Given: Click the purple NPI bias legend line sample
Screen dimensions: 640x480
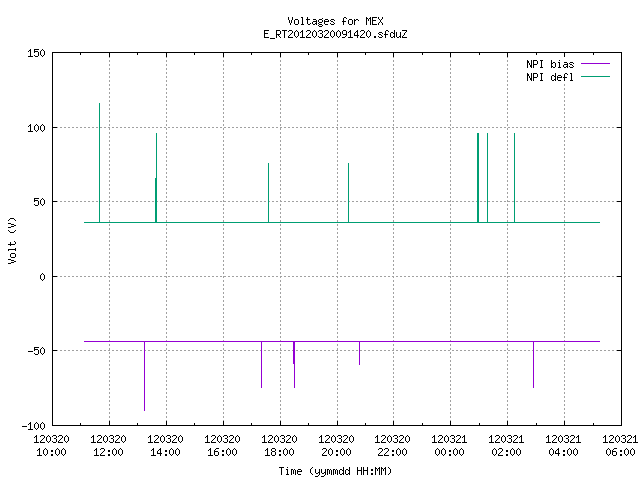Looking at the screenshot, I should 595,64.
